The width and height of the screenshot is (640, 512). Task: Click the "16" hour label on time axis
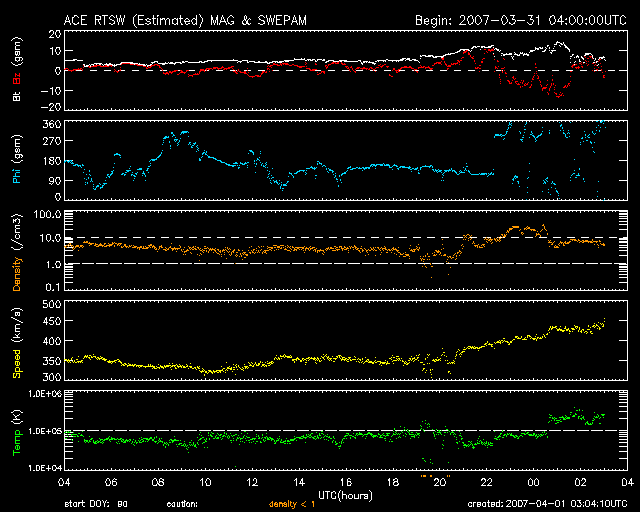(346, 483)
